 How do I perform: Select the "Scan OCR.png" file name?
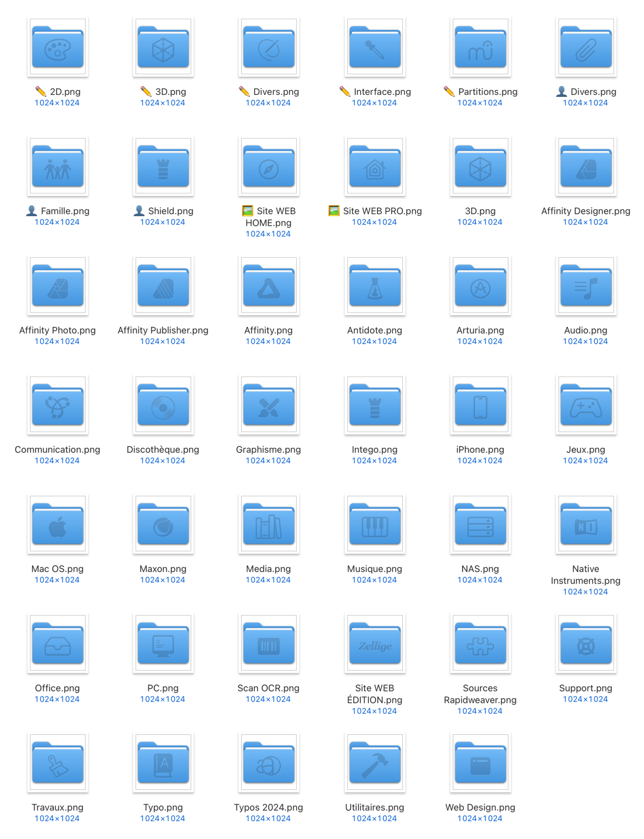[269, 688]
